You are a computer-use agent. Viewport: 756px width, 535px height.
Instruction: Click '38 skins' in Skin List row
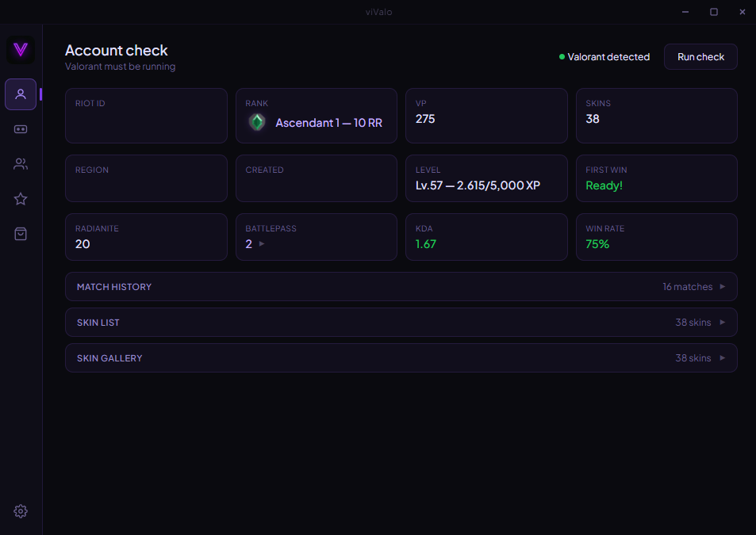coord(693,322)
